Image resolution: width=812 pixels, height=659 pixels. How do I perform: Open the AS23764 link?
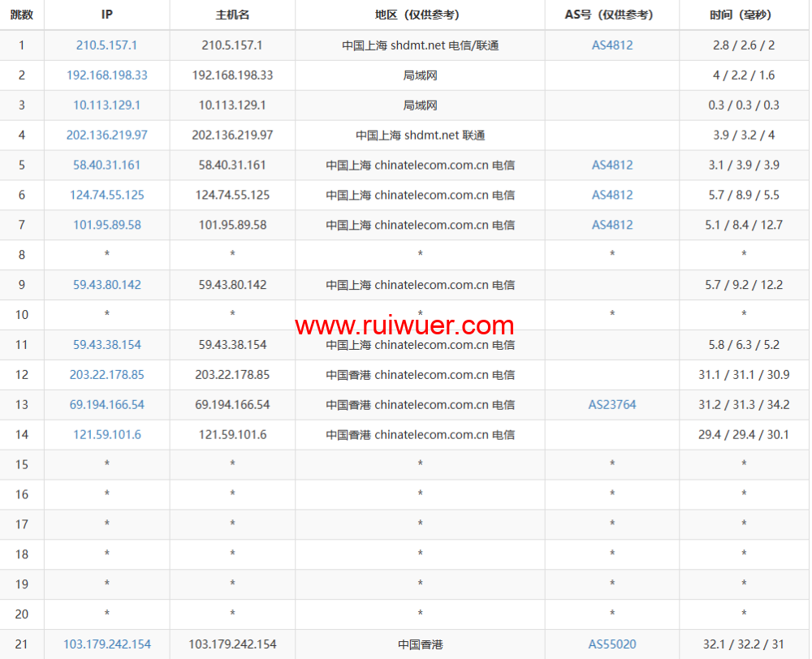click(612, 405)
